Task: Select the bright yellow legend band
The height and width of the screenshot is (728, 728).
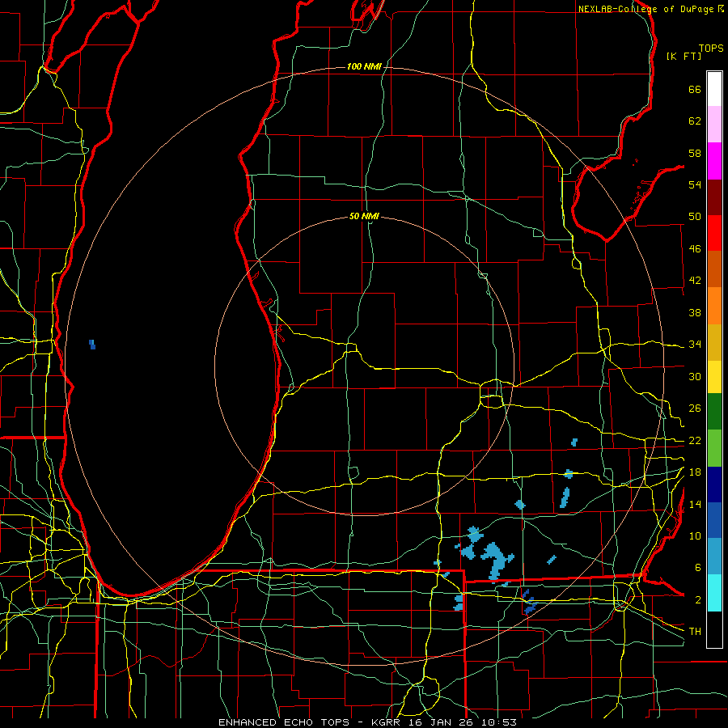Action: [x=714, y=377]
